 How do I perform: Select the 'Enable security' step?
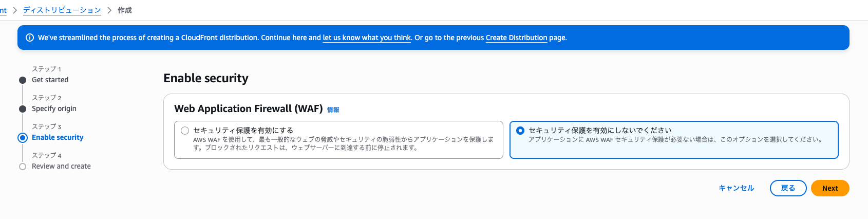pyautogui.click(x=58, y=137)
